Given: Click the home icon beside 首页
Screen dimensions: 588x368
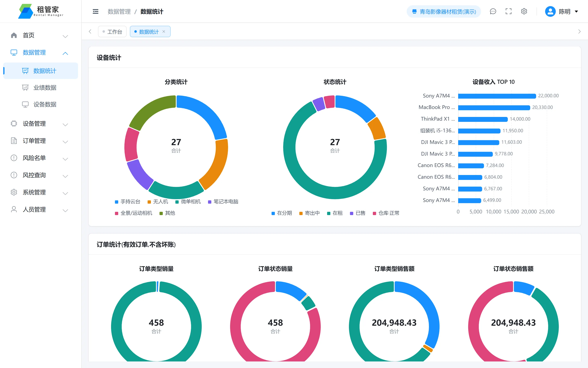Looking at the screenshot, I should click(x=14, y=35).
